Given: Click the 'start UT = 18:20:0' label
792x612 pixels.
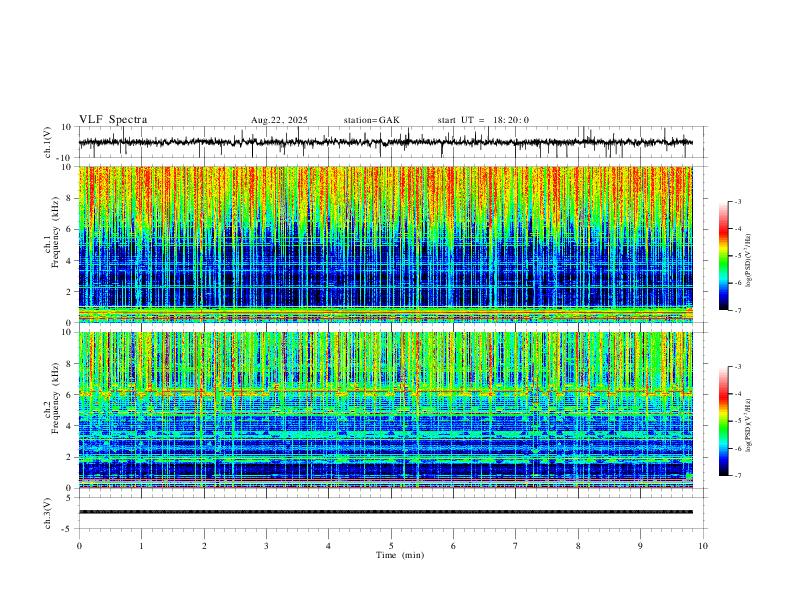Looking at the screenshot, I should (x=483, y=120).
